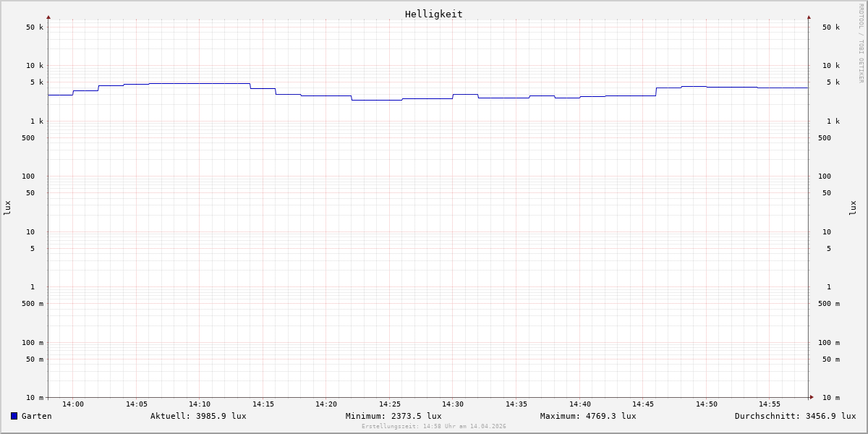The height and width of the screenshot is (434, 868).
Task: Click the left axis 50 k label
Action: (35, 27)
